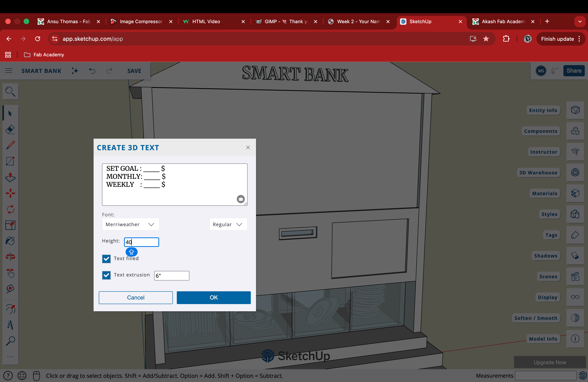This screenshot has height=382, width=588.
Task: Click Cancel in Create 3D Text dialog
Action: (x=135, y=297)
